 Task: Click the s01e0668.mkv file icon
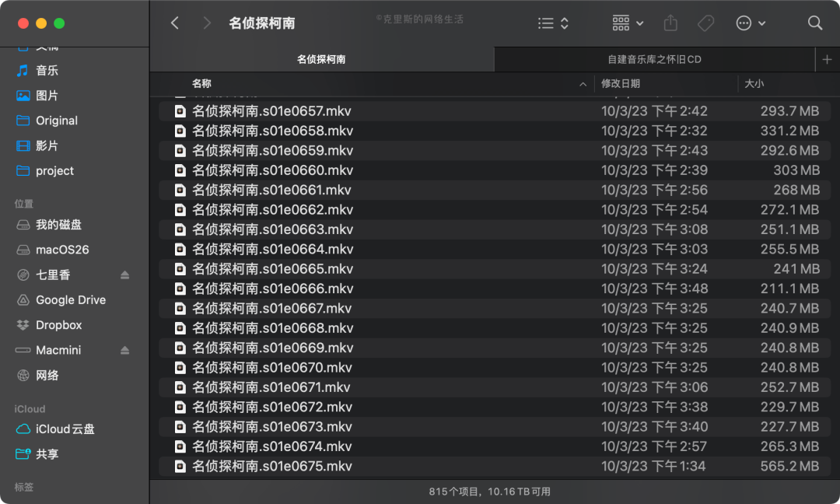click(180, 328)
